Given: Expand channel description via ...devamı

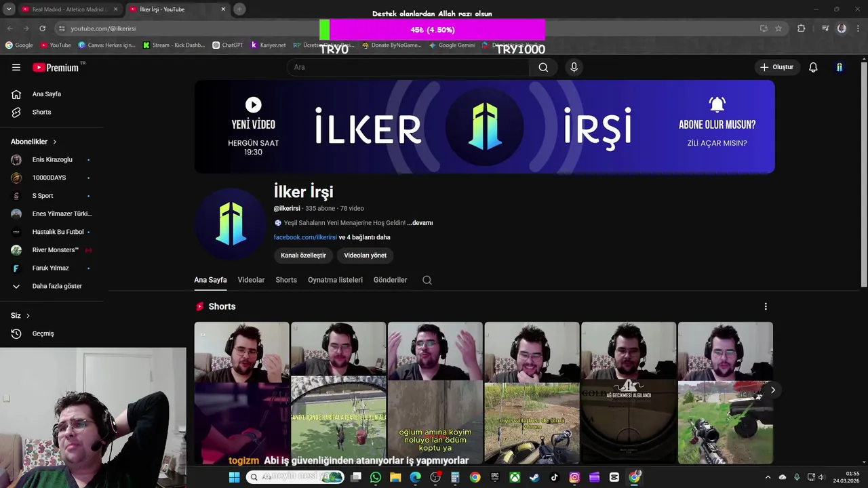Looking at the screenshot, I should pos(420,222).
